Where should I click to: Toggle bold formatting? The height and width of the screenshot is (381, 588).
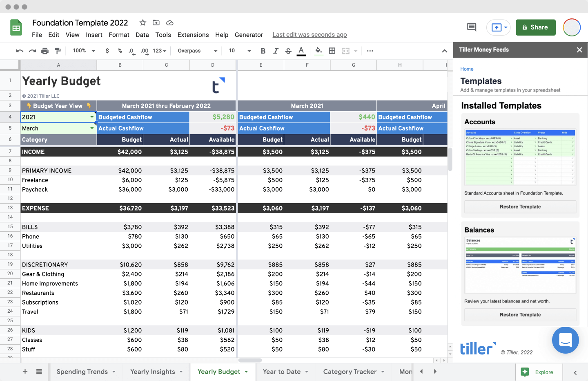click(263, 51)
